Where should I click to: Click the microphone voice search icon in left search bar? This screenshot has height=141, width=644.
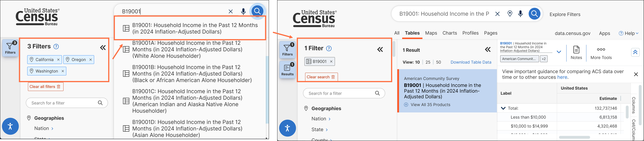pyautogui.click(x=243, y=11)
